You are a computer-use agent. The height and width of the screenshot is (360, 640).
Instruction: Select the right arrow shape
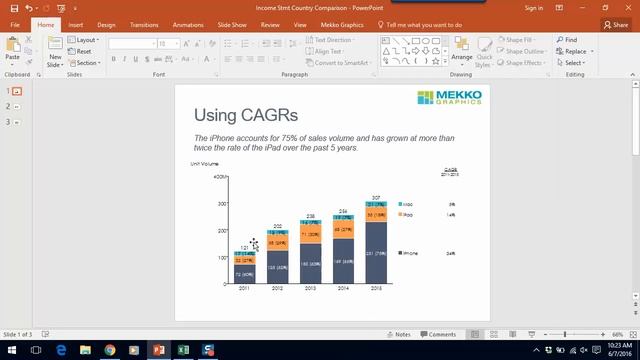[x=416, y=51]
